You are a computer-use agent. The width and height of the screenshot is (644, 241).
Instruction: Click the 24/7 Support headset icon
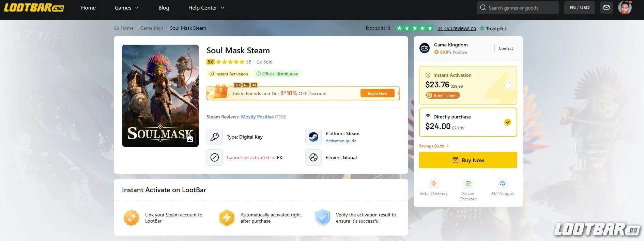[x=503, y=184]
